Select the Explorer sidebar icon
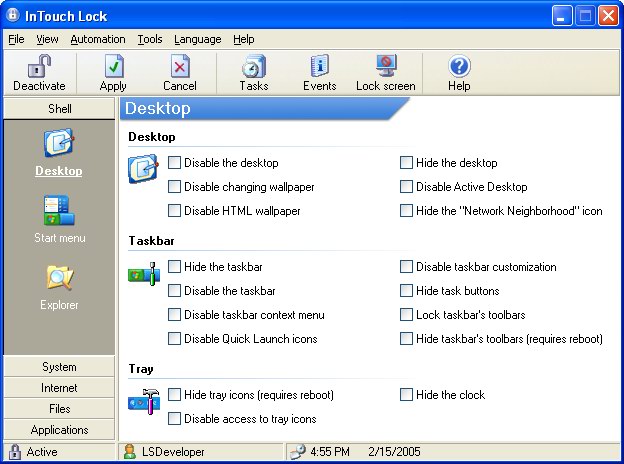Viewport: 624px width, 464px height. tap(59, 277)
